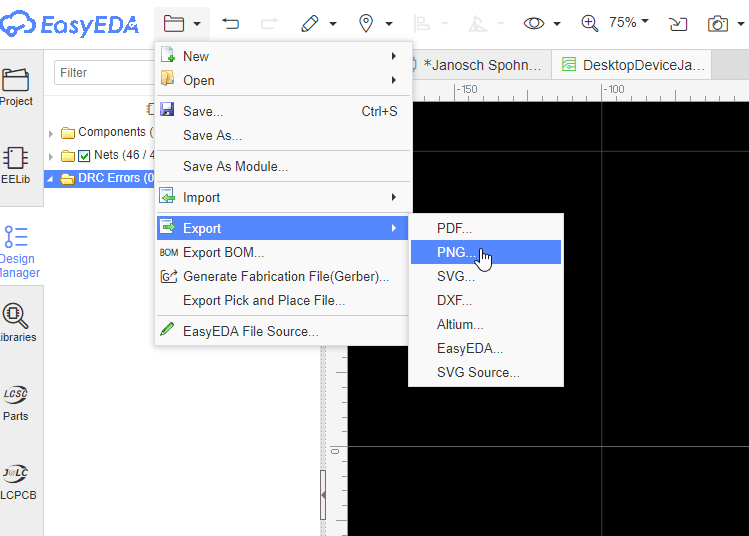
Task: Open the Design Manager sidebar panel
Action: click(x=18, y=252)
